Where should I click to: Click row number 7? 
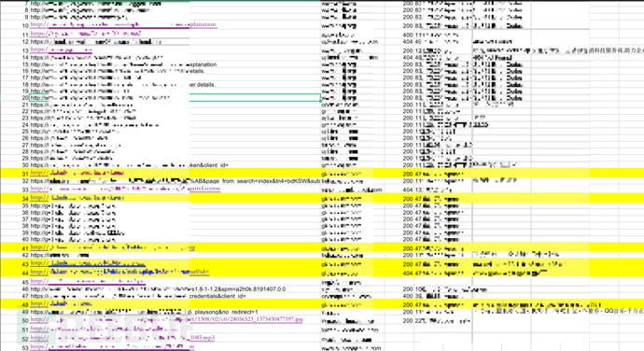click(x=27, y=4)
